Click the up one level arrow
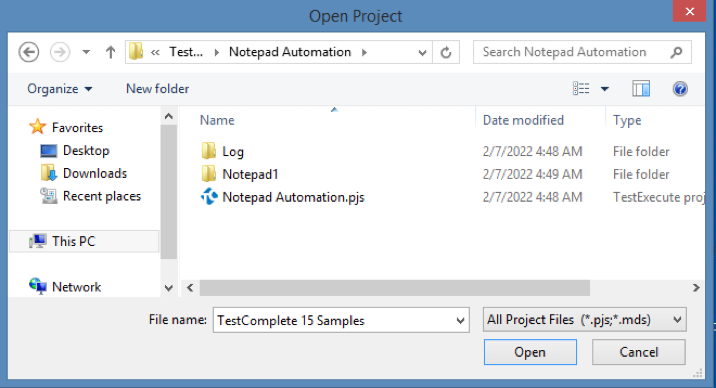 coord(110,52)
